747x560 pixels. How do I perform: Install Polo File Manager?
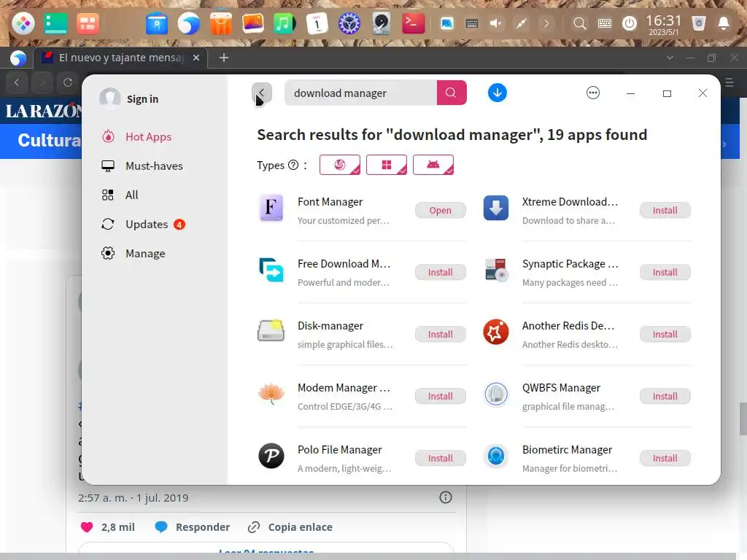pos(440,458)
